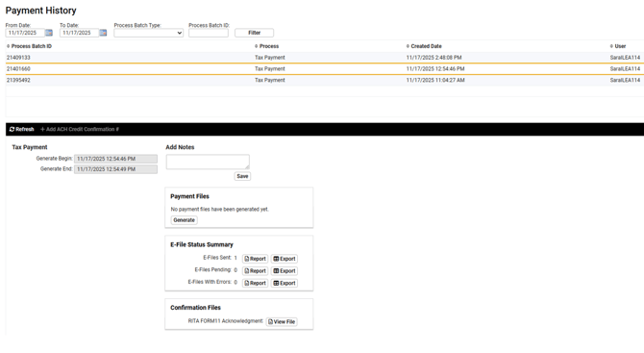Open the To Date calendar picker
Viewport: 644px width, 353px height.
coord(103,33)
